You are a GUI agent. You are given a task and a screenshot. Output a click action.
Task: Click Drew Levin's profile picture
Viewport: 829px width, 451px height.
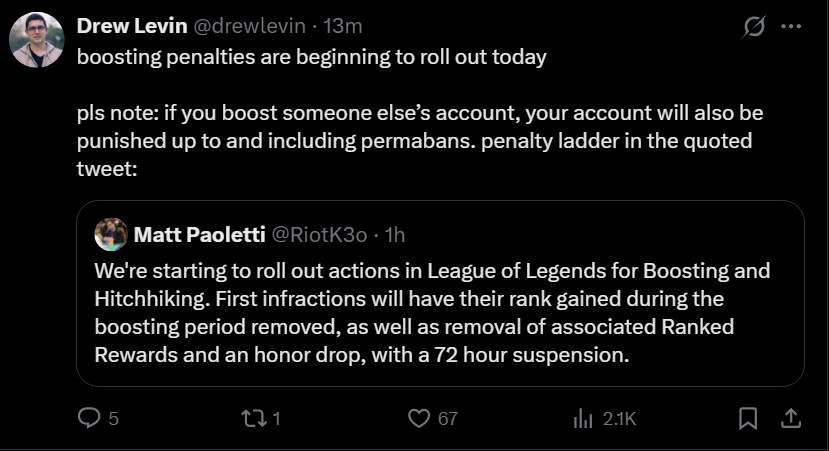[x=37, y=40]
